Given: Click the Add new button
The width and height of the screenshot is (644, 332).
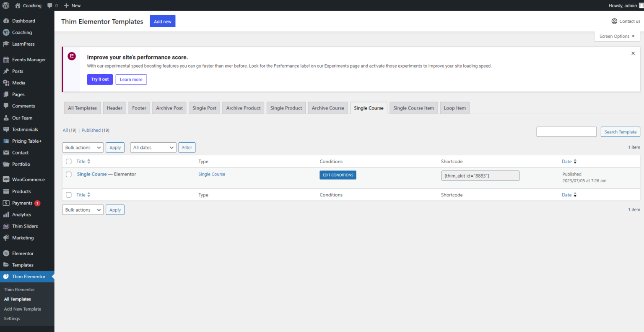Looking at the screenshot, I should point(163,21).
